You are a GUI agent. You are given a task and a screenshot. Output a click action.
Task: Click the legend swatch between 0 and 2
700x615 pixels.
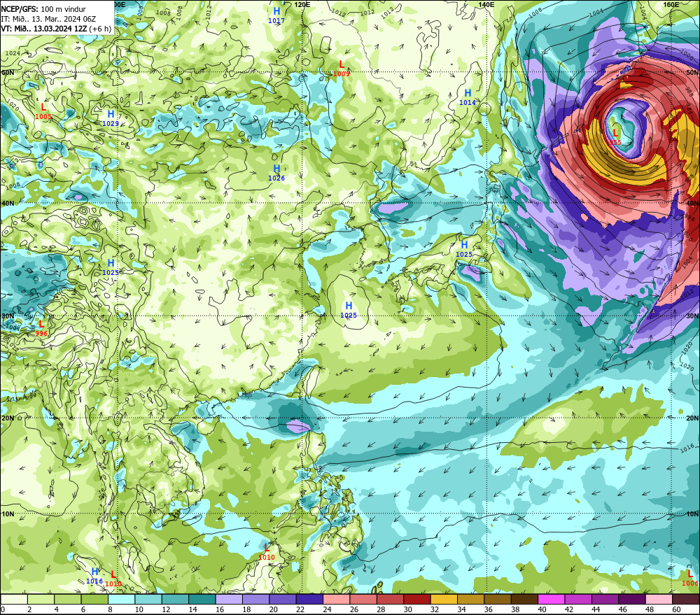pos(14,599)
